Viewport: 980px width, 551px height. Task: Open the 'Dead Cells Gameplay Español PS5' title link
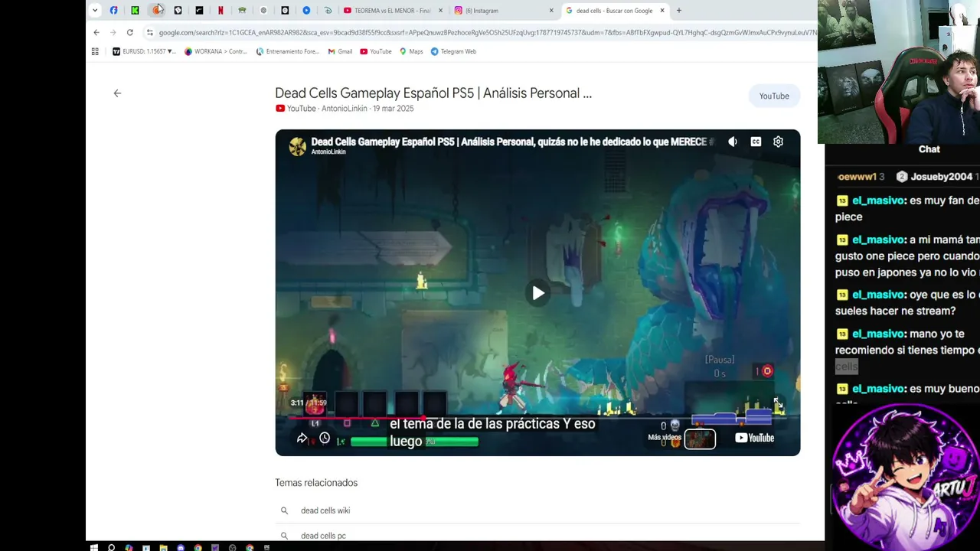pos(433,93)
